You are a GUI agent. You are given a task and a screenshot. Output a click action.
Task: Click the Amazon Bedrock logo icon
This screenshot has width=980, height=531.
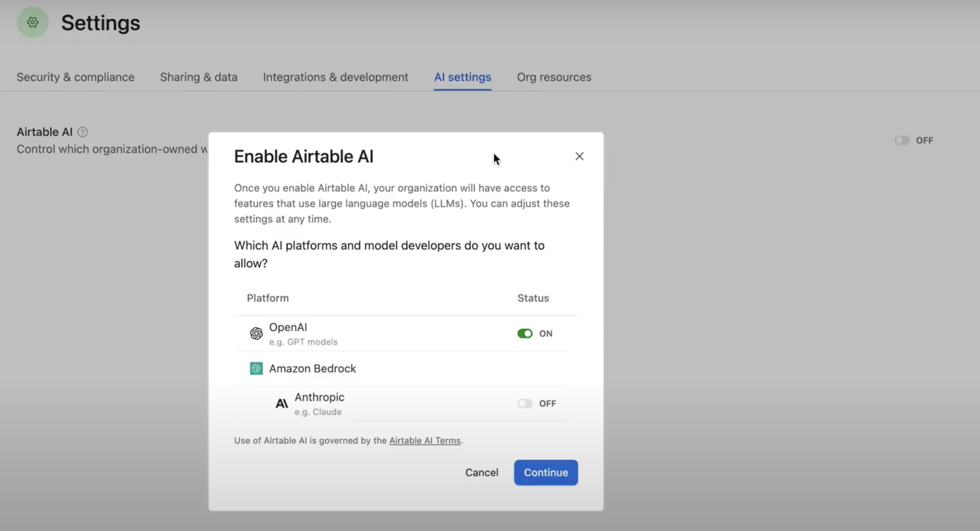(x=256, y=368)
